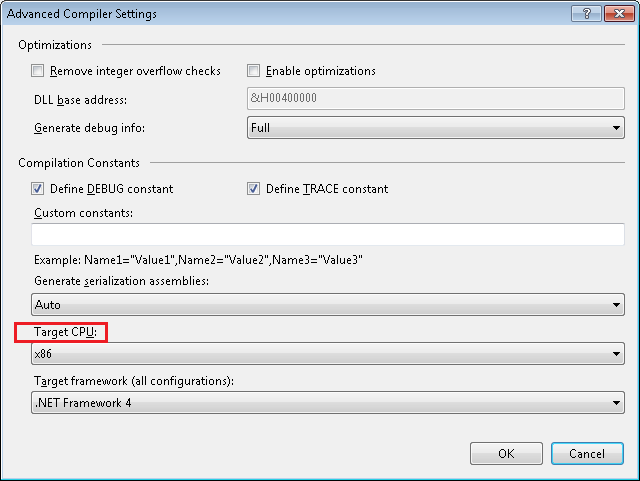
Task: Click the Custom constants text field
Action: [x=328, y=235]
